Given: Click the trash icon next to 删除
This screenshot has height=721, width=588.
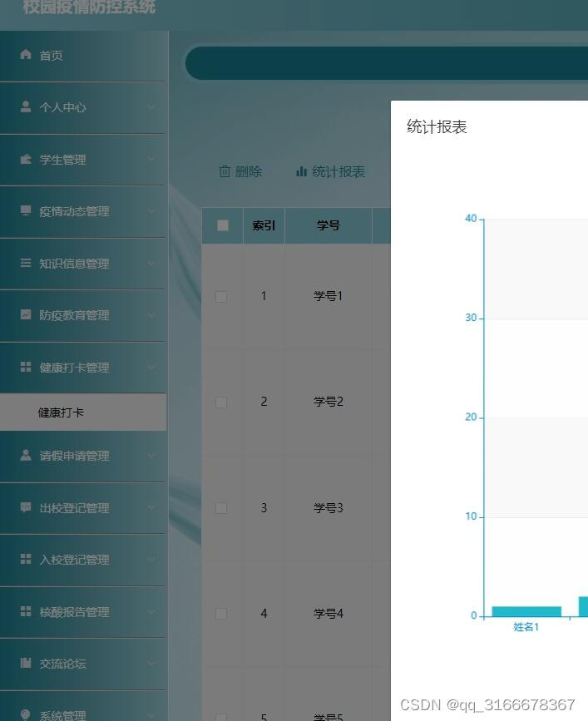Looking at the screenshot, I should tap(225, 171).
